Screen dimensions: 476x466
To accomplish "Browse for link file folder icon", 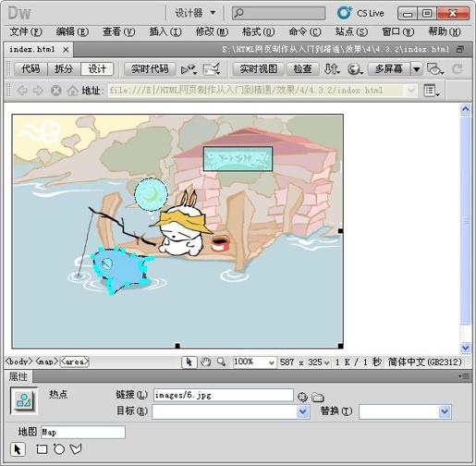I will [x=318, y=398].
